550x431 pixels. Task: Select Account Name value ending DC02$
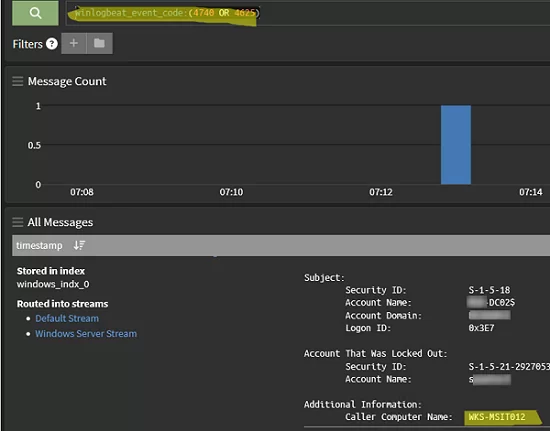[x=491, y=302]
